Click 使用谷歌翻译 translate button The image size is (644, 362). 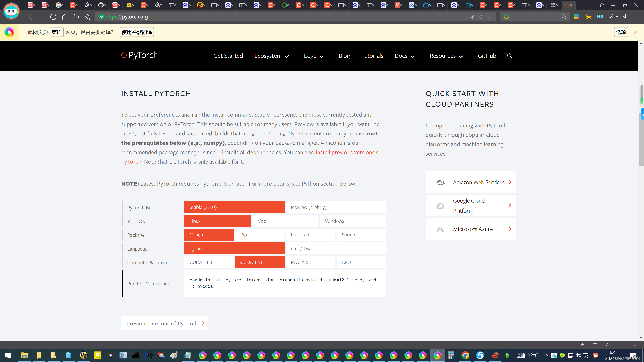137,32
